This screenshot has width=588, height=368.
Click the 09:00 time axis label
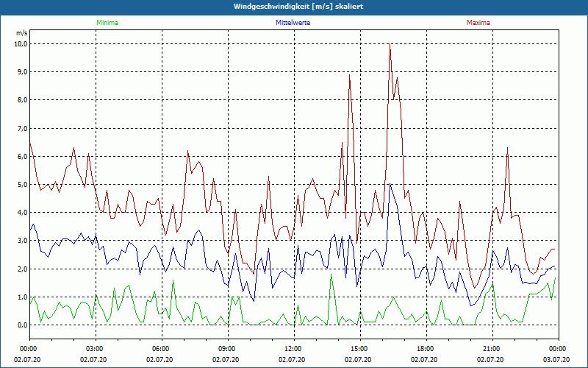point(227,348)
